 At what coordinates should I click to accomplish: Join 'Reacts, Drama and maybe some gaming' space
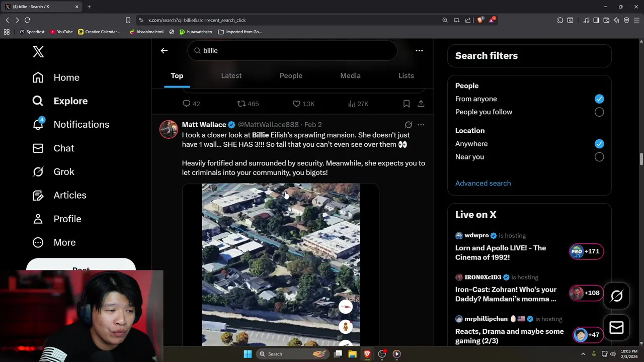(510, 336)
